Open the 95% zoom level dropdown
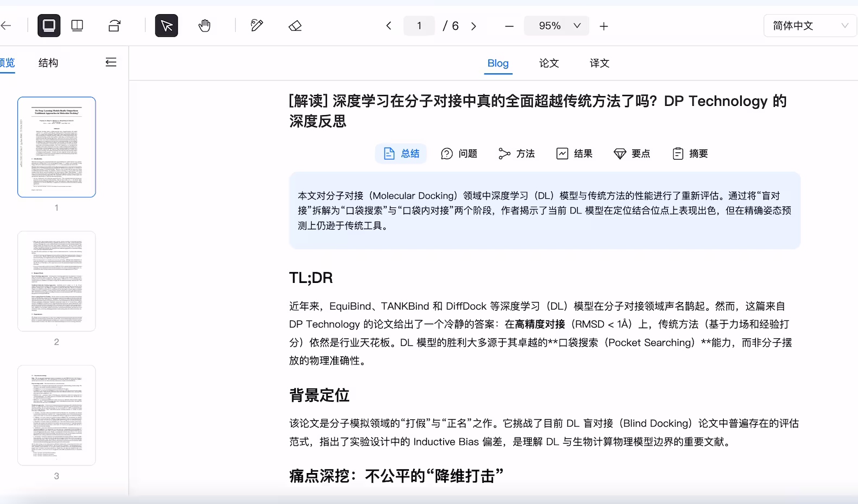 coord(557,26)
